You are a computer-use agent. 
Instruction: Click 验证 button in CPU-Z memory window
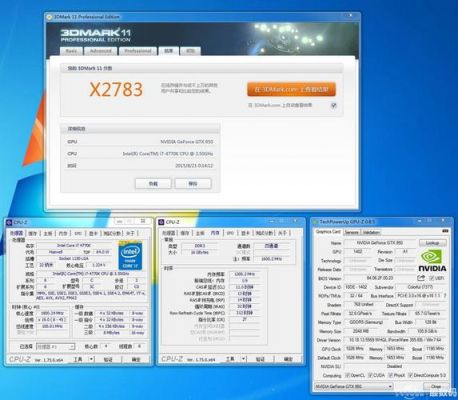[x=260, y=359]
